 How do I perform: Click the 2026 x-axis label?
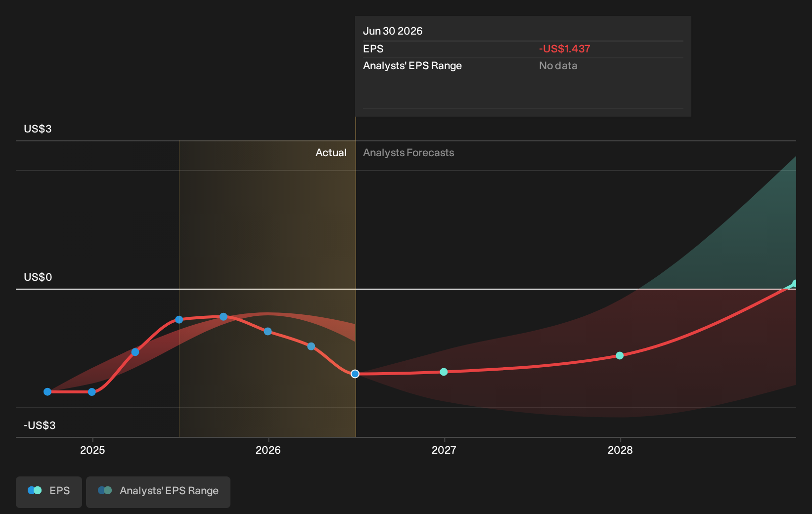click(x=268, y=450)
